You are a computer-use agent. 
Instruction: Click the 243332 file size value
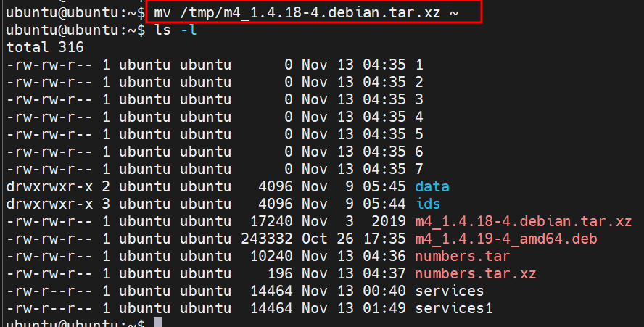point(266,239)
